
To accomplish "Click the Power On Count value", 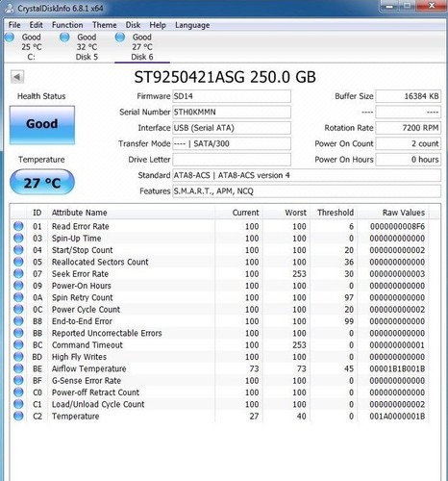I will pyautogui.click(x=408, y=143).
